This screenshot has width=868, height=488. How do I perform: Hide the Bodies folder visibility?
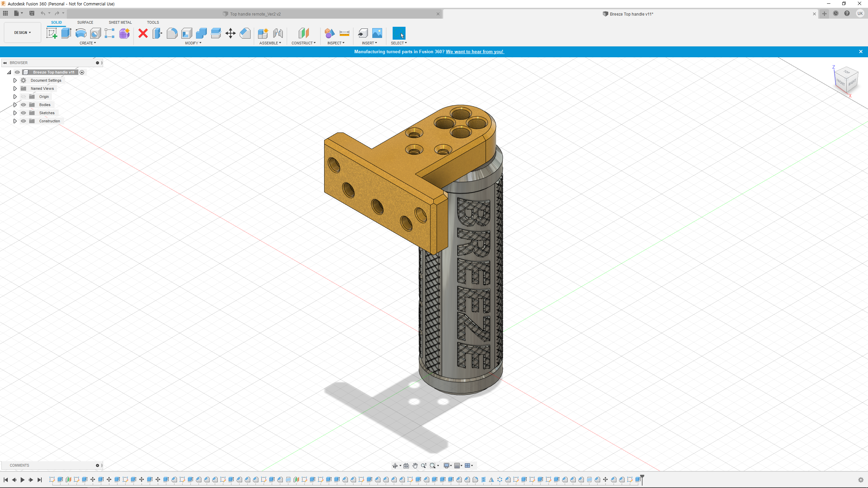tap(23, 105)
